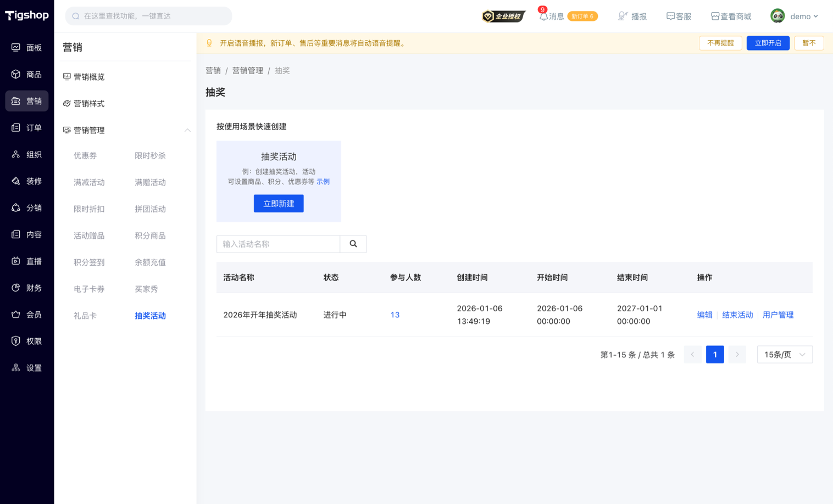The image size is (833, 504).
Task: Click the 播报 broadcast icon
Action: click(x=623, y=16)
